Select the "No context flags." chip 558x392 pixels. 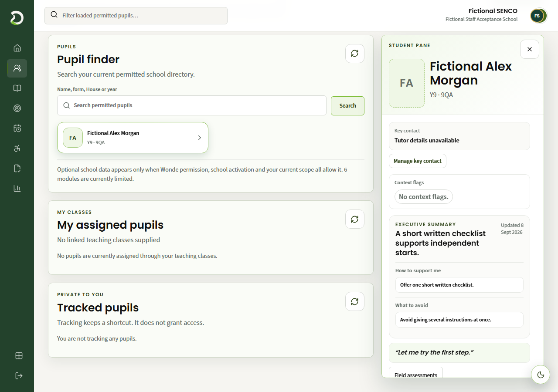point(424,197)
